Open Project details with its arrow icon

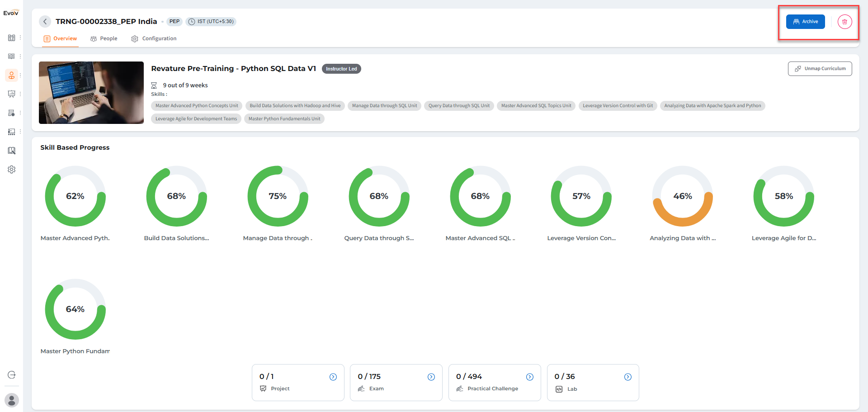[333, 377]
